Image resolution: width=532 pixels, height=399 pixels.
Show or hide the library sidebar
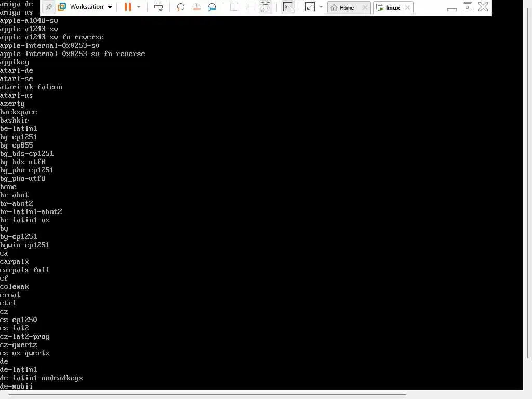(234, 7)
